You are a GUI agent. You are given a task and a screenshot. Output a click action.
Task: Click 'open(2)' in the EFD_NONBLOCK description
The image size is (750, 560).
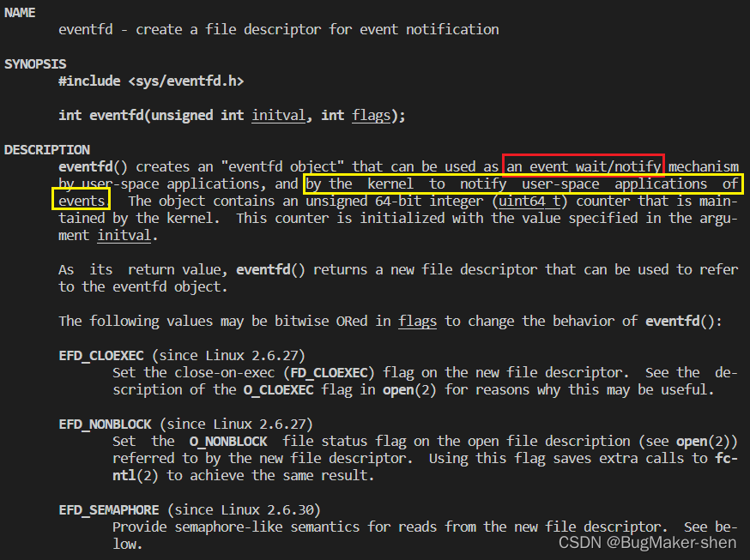coord(703,442)
